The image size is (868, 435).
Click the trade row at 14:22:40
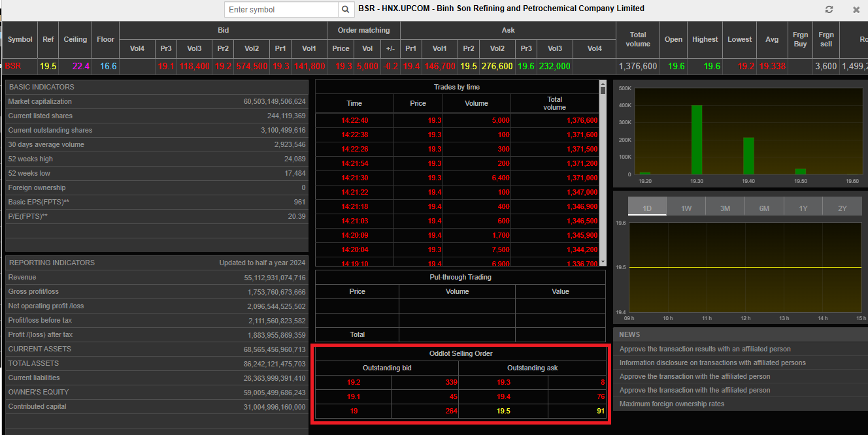[x=457, y=120]
